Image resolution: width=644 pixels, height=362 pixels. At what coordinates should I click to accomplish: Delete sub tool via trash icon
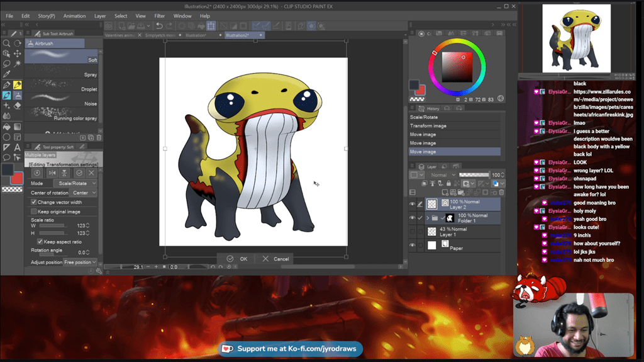click(99, 138)
